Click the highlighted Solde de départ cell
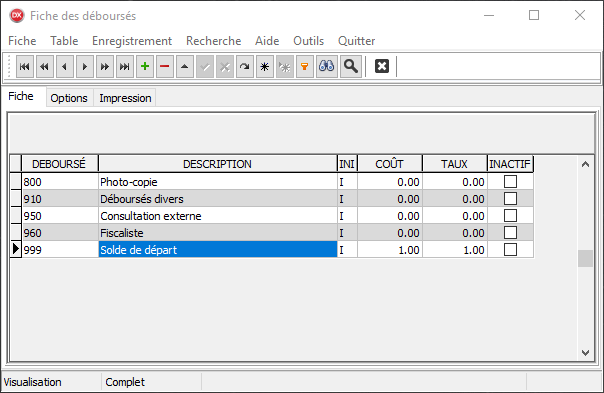Viewport: 604px width, 393px height. [x=218, y=250]
